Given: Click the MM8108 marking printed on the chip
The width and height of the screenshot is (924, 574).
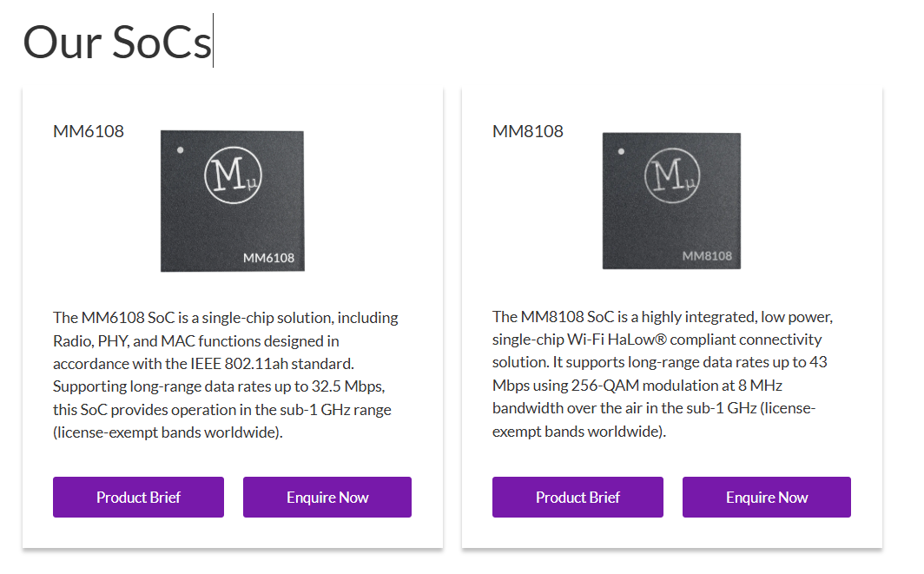Looking at the screenshot, I should pyautogui.click(x=707, y=256).
